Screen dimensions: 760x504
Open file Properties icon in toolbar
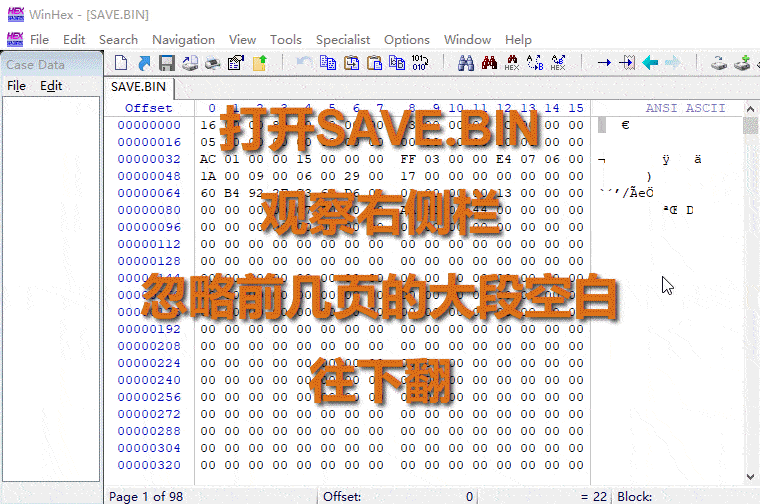tap(236, 63)
